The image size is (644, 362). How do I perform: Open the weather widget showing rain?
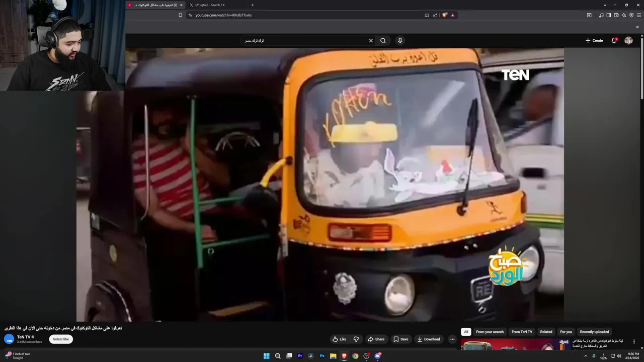tap(18, 356)
